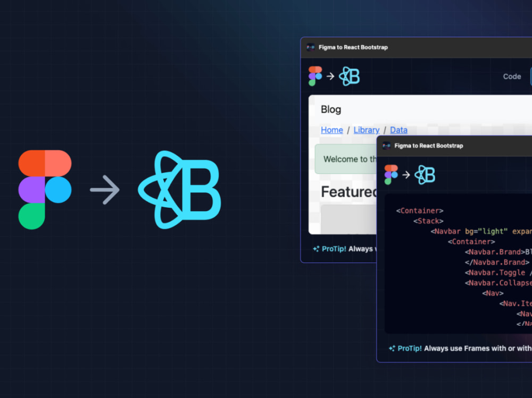This screenshot has height=398, width=532.
Task: Click sparkle icon beside back window ProTip
Action: pyautogui.click(x=316, y=249)
